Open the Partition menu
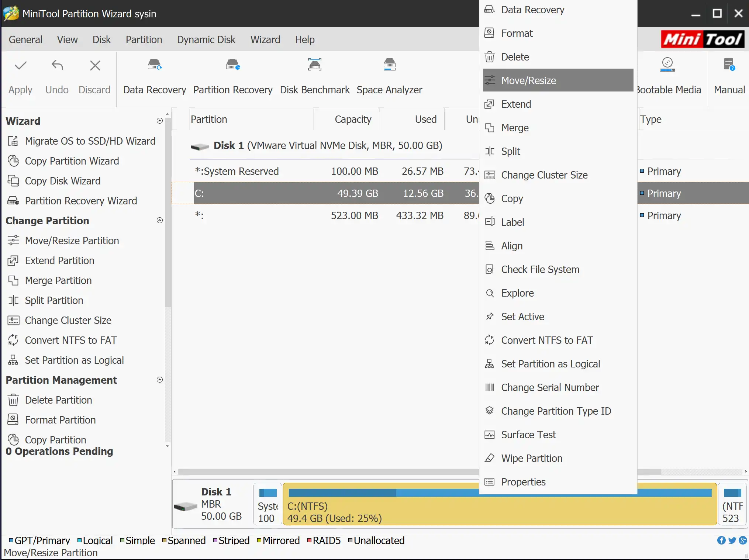Screen dimensions: 749x560 pyautogui.click(x=144, y=39)
